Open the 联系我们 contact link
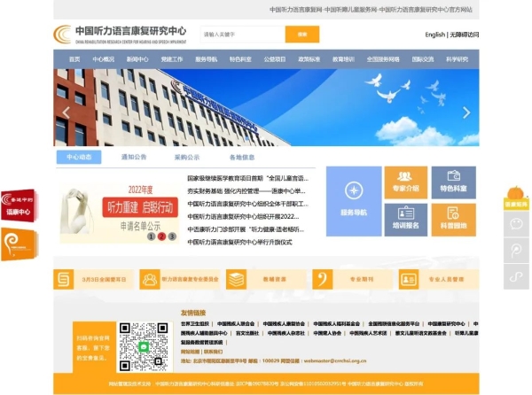Screen dimensions: 532x395 pos(213,352)
